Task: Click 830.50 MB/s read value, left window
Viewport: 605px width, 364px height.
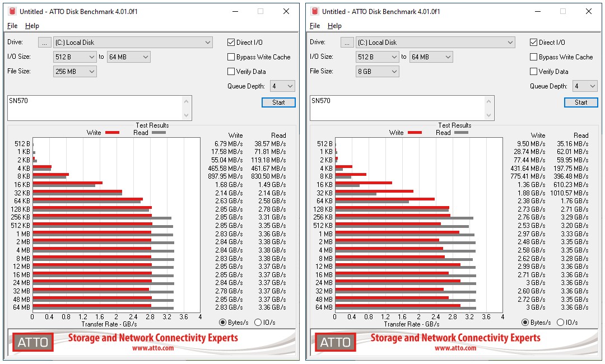Action: click(x=268, y=176)
